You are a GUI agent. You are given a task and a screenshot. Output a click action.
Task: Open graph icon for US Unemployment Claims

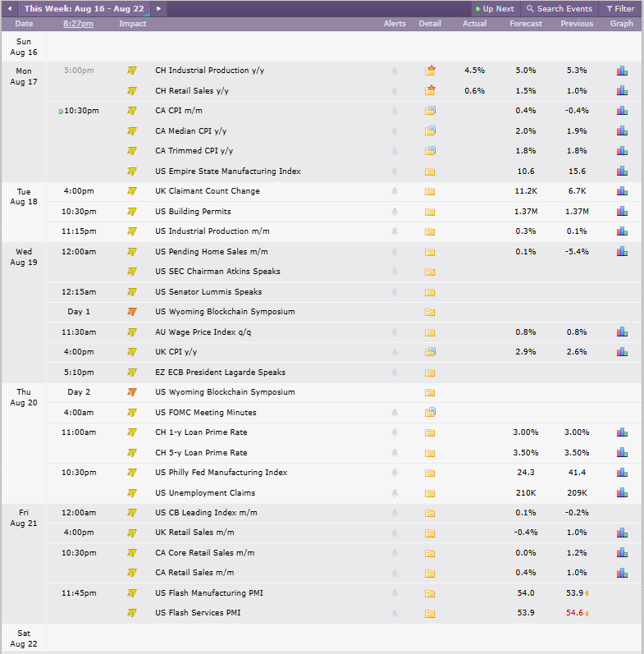pyautogui.click(x=622, y=492)
